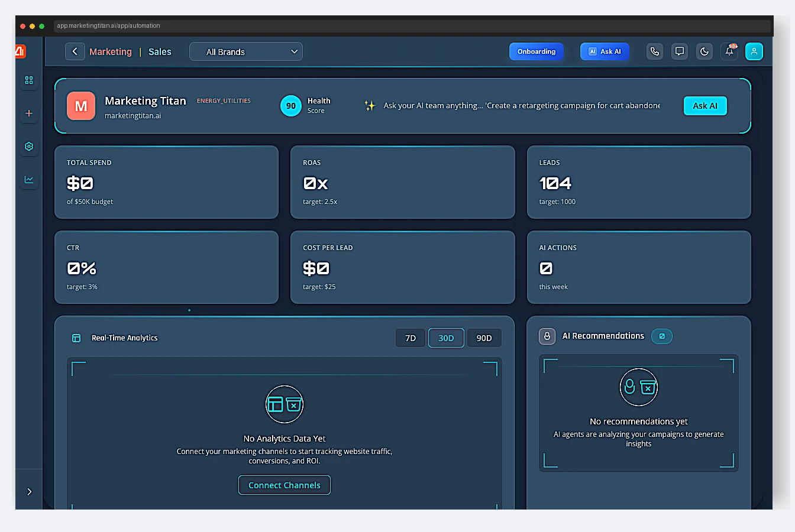The image size is (795, 532).
Task: Select the 30D time range
Action: [x=446, y=338]
